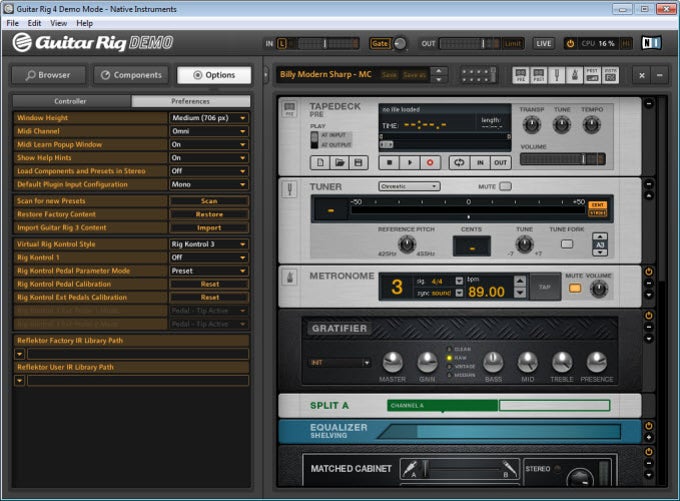Play the Tapedeck
680x501 pixels.
pos(410,163)
